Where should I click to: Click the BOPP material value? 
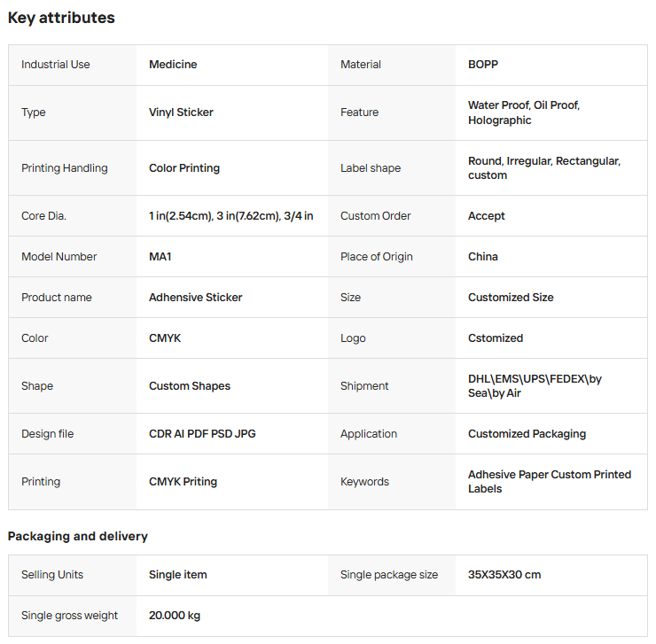[x=484, y=65]
